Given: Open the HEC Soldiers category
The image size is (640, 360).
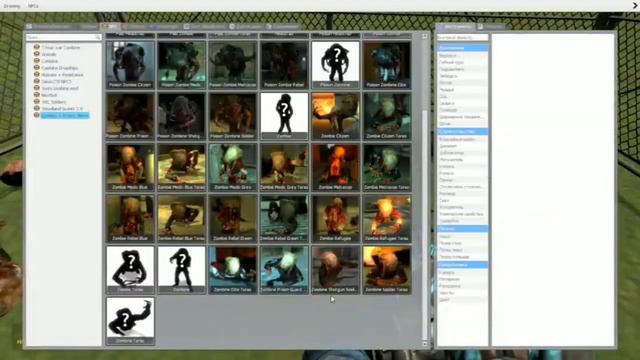Looking at the screenshot, I should pyautogui.click(x=54, y=102).
